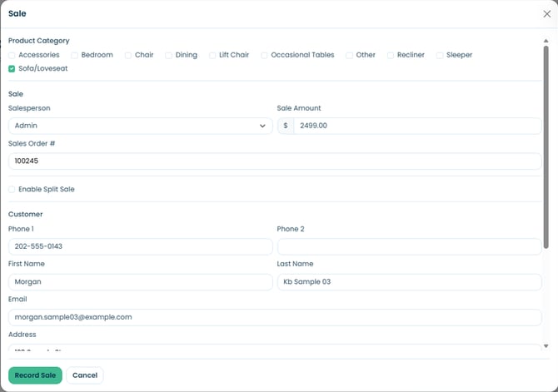This screenshot has width=558, height=392.
Task: Edit the First Name field Morgan
Action: click(x=141, y=282)
